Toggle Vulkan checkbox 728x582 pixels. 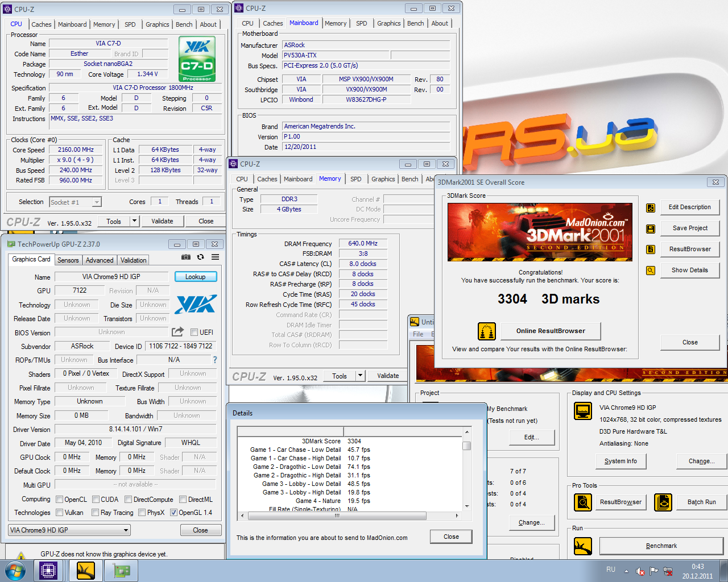59,513
